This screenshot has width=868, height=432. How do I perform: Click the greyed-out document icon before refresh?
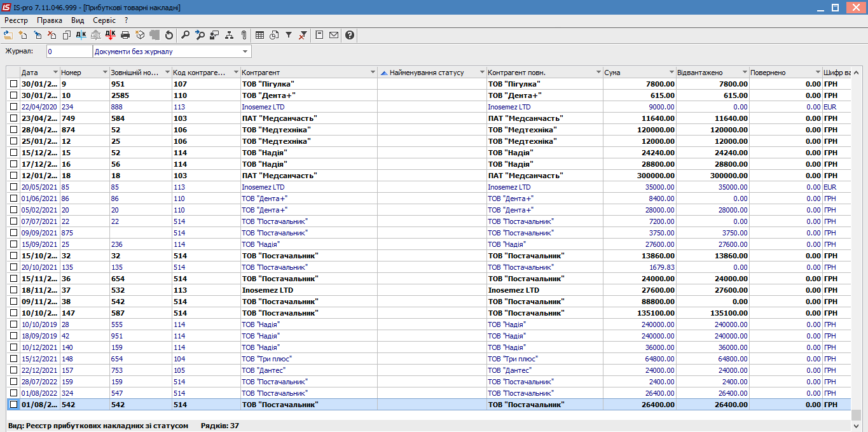tap(154, 35)
